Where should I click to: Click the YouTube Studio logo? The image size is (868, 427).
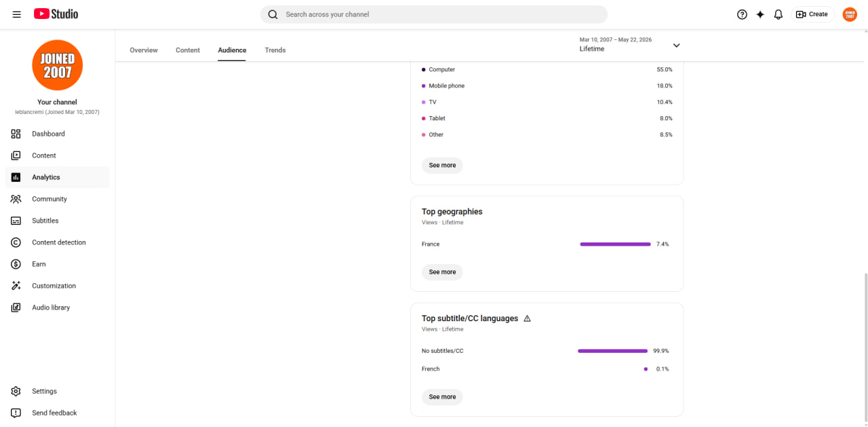[x=56, y=14]
